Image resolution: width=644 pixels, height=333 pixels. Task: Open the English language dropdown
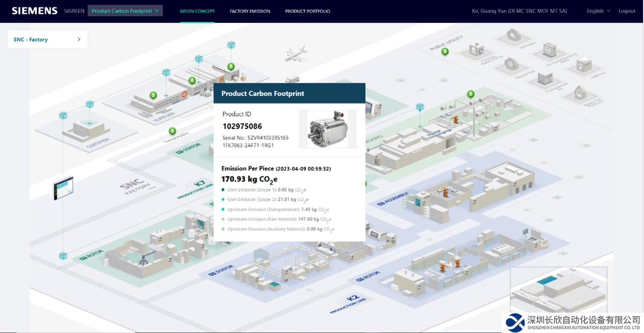(x=598, y=11)
